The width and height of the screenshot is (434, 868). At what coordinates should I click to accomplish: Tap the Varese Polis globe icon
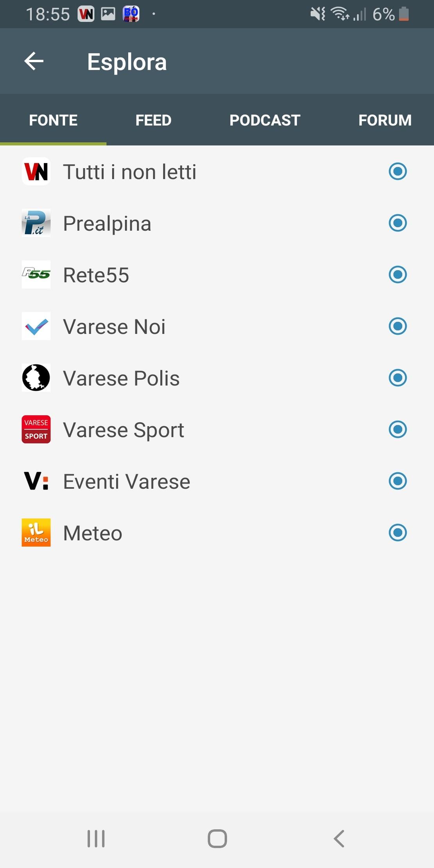(36, 378)
